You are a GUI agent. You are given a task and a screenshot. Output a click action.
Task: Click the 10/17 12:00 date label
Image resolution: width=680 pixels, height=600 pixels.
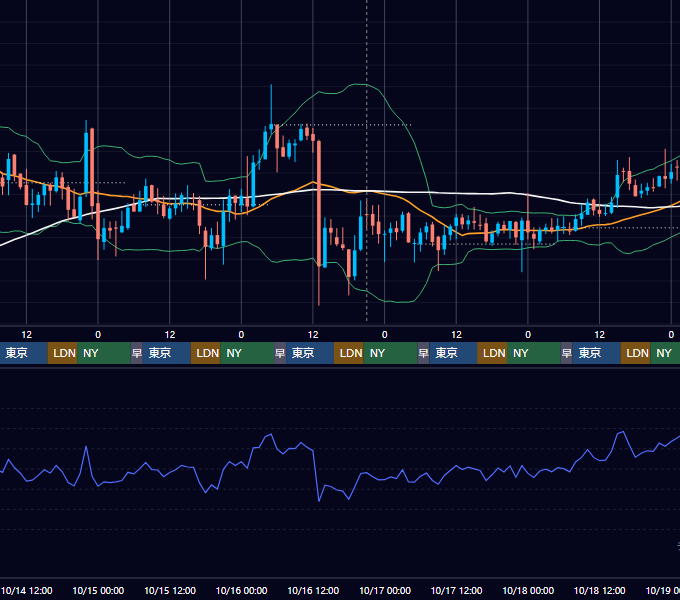pos(456,590)
